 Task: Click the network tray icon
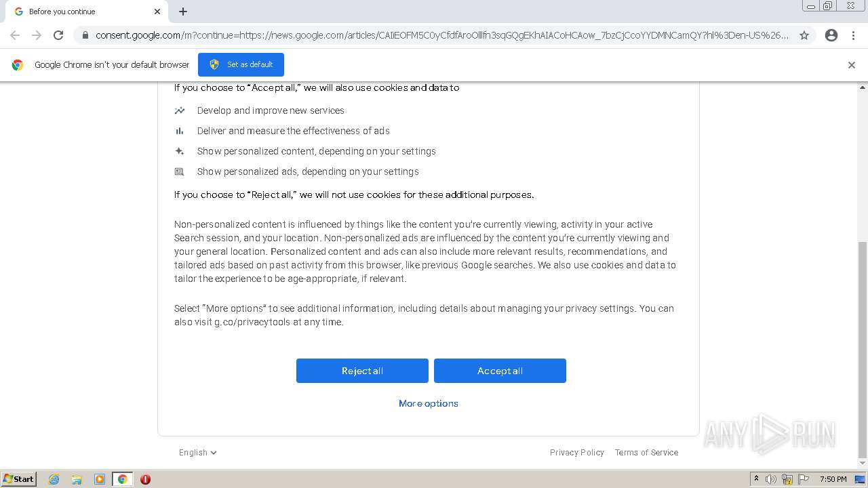click(x=787, y=479)
